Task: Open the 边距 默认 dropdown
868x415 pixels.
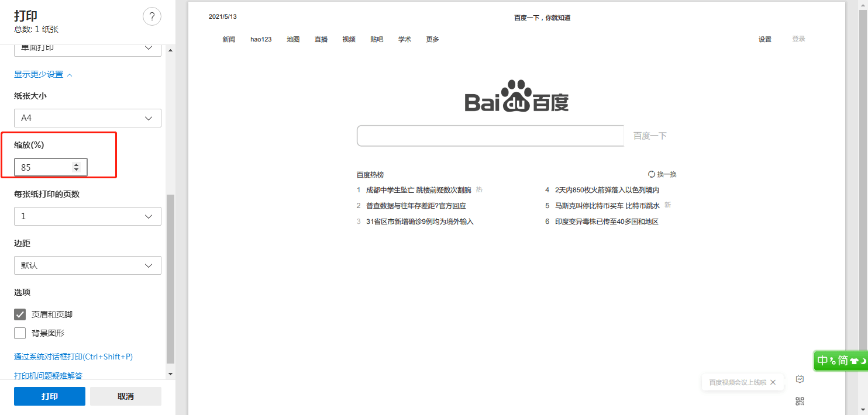Action: click(x=88, y=265)
